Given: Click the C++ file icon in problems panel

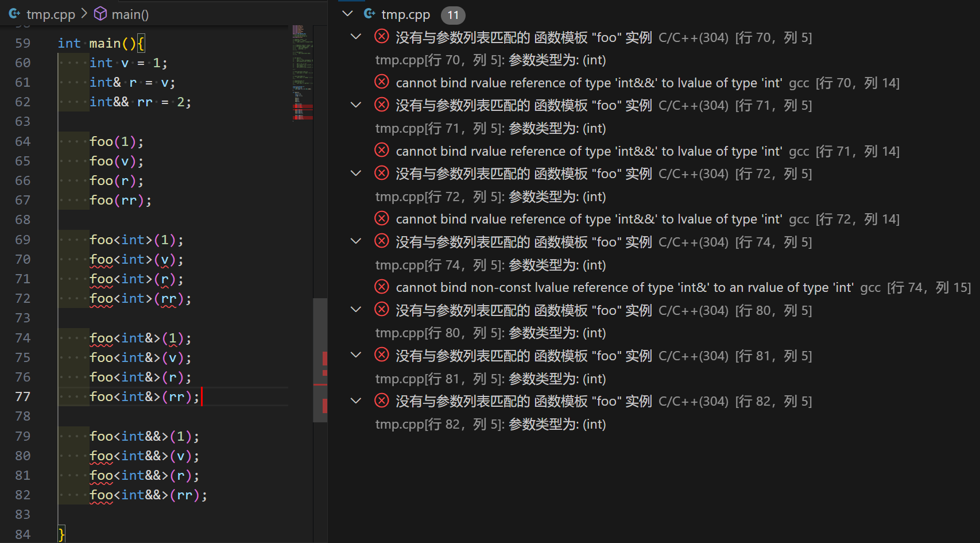Looking at the screenshot, I should point(370,14).
